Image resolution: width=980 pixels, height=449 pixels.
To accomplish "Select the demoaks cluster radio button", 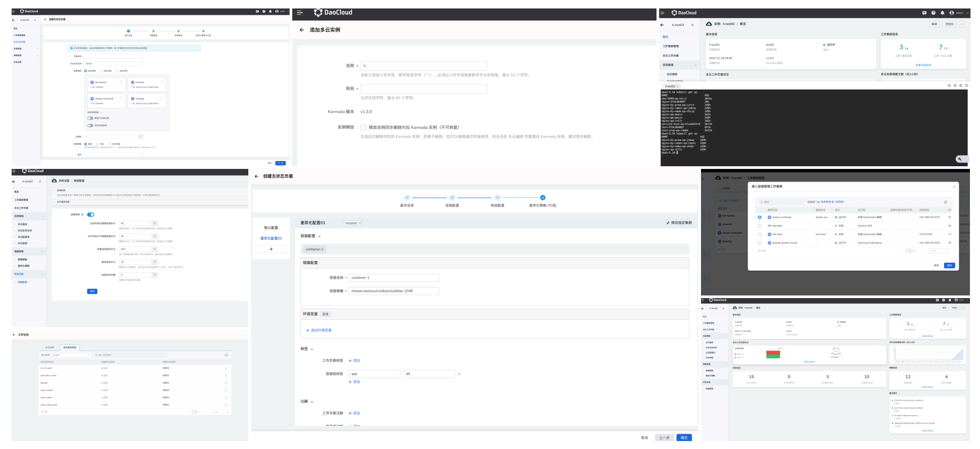I will 760,226.
